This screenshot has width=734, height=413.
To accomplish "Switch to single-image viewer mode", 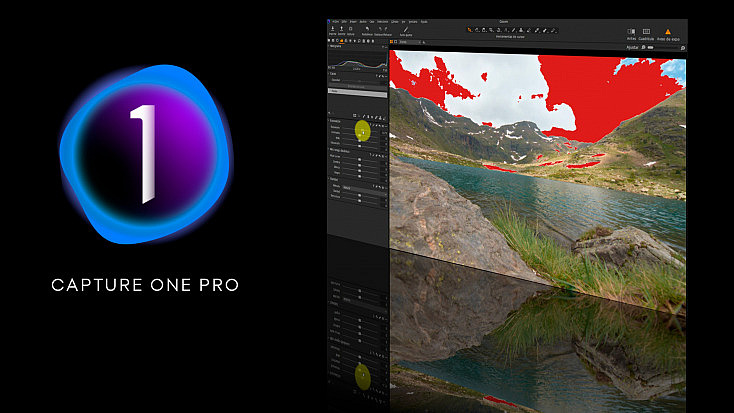I will pos(396,42).
